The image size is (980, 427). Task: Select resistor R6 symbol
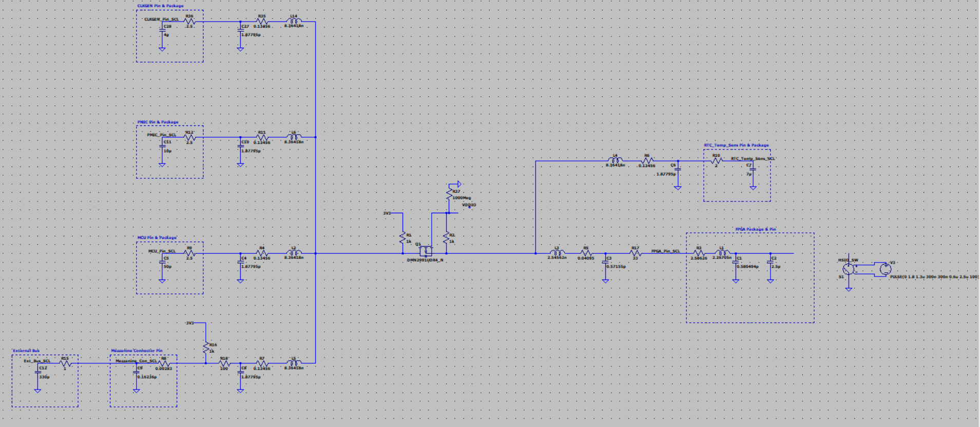[647, 161]
